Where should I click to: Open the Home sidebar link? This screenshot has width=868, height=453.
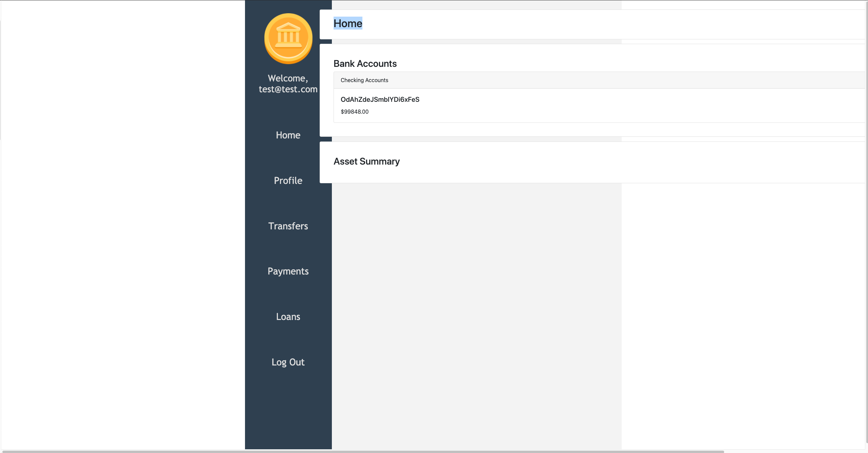288,135
